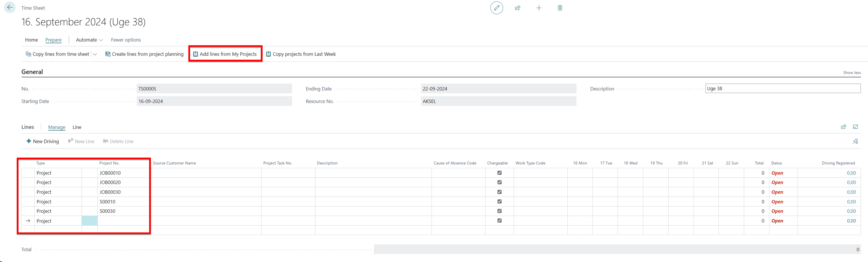Viewport: 868px width, 262px height.
Task: Click the Type cell of the S00010 row
Action: click(58, 202)
